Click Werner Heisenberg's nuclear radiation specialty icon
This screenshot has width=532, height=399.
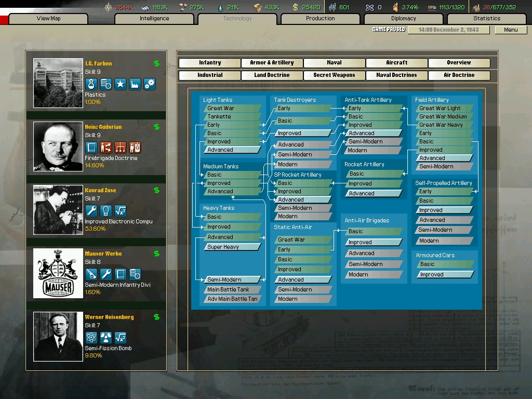pyautogui.click(x=106, y=338)
